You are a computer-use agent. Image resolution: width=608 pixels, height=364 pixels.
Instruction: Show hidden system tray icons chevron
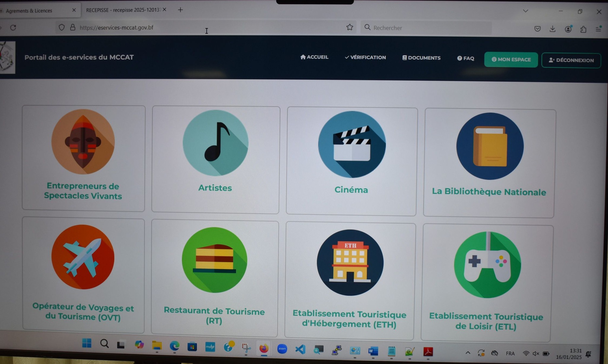[x=468, y=353]
